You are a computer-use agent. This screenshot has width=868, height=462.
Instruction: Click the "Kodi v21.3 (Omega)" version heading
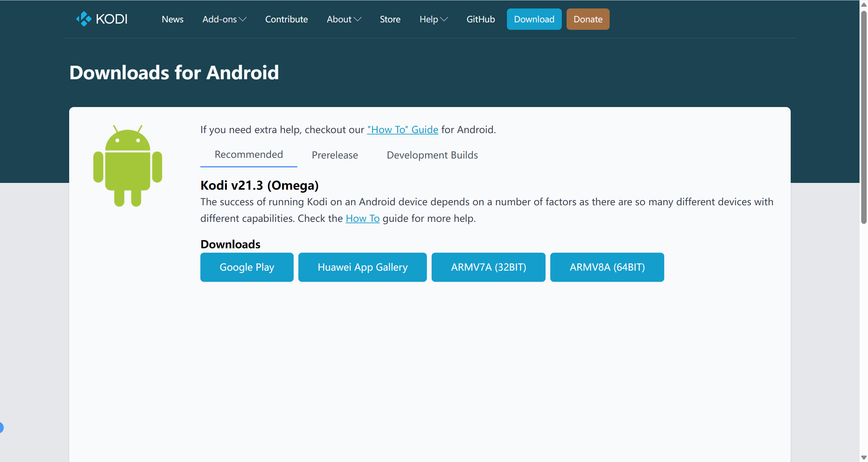pyautogui.click(x=259, y=185)
